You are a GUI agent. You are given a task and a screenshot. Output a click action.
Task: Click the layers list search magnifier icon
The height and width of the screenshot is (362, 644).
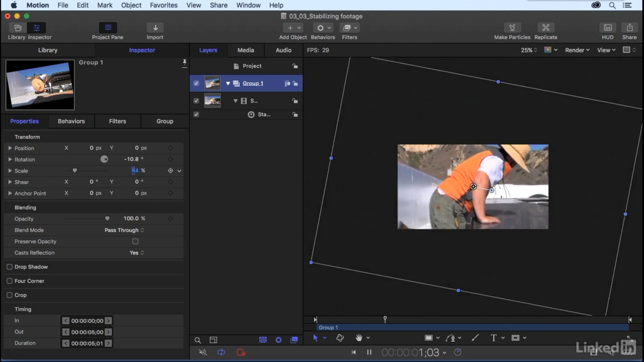point(198,340)
